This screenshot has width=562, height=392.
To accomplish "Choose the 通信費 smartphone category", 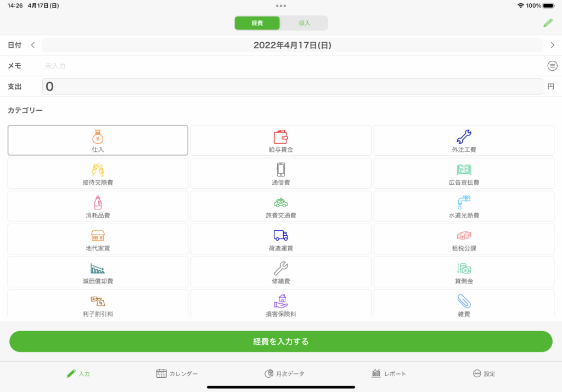I will tap(281, 173).
